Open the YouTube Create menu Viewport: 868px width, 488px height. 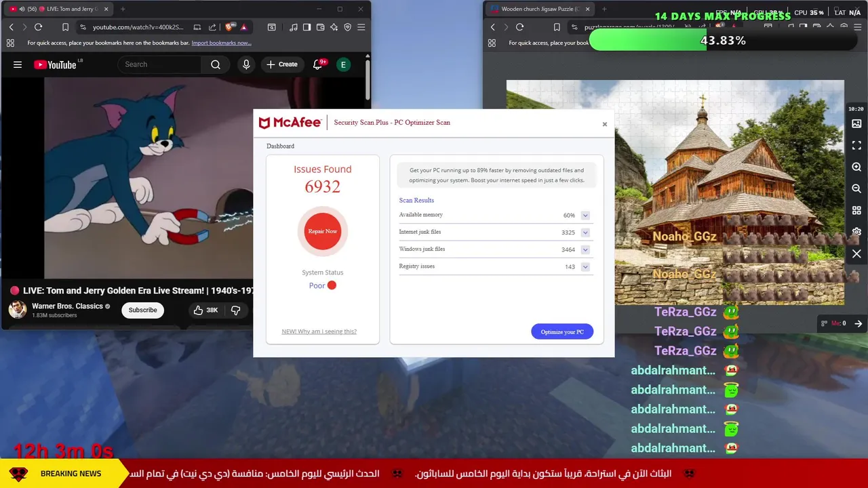(x=281, y=64)
